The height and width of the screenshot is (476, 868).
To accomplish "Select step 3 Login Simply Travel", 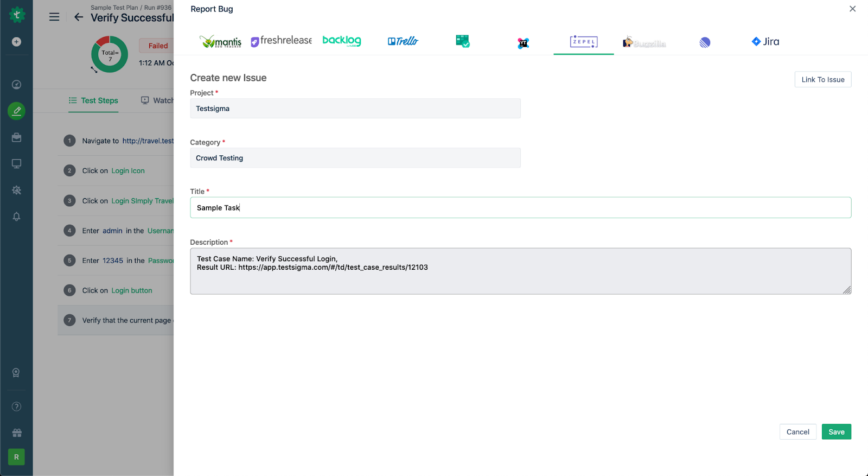I will click(116, 201).
